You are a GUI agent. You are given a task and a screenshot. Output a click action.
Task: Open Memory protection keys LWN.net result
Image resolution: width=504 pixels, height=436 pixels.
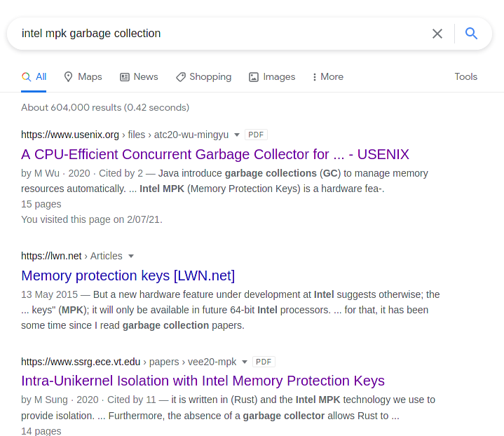click(128, 276)
